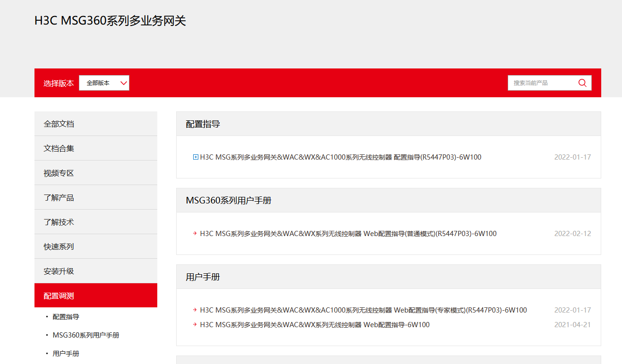Jump to 配置指导 sub-item in sidebar
This screenshot has height=364, width=622.
pos(66,317)
